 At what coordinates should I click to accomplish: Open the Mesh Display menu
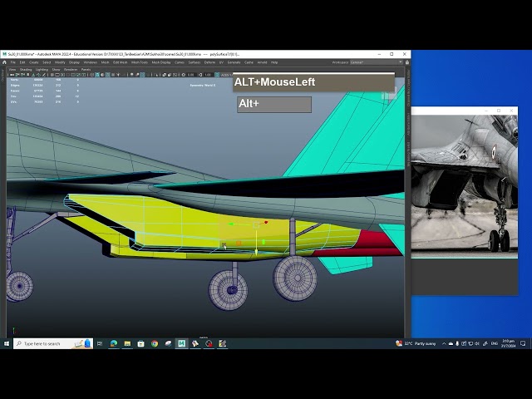(x=161, y=62)
